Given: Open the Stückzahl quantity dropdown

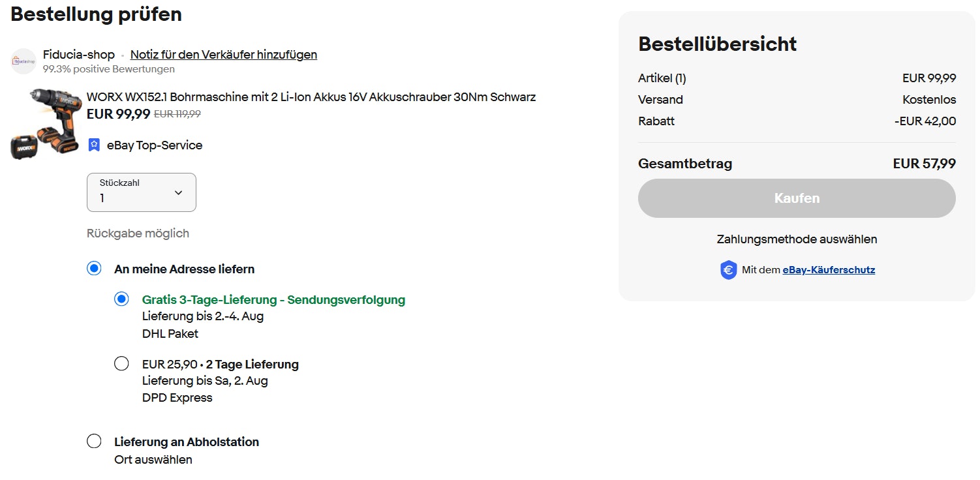Looking at the screenshot, I should point(141,192).
